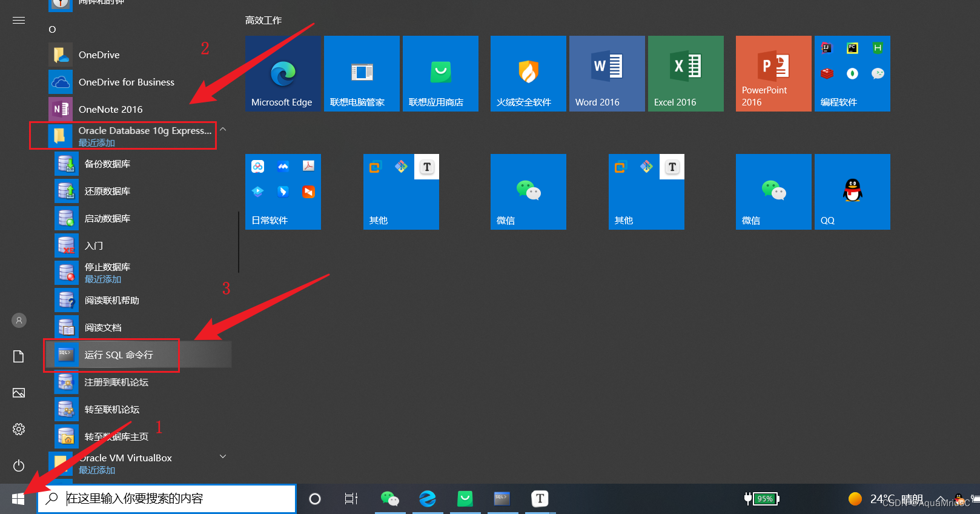
Task: Open the user account icon in sidebar
Action: [19, 320]
